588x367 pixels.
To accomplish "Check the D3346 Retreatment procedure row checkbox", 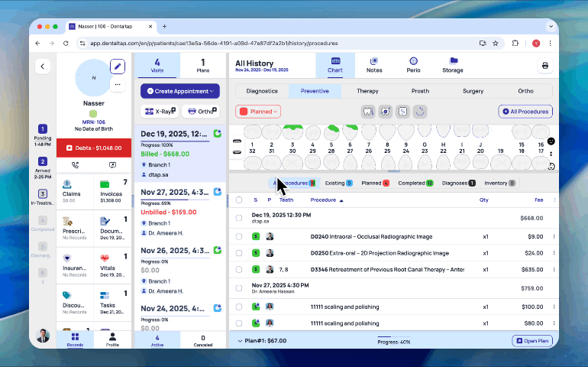I will [239, 269].
